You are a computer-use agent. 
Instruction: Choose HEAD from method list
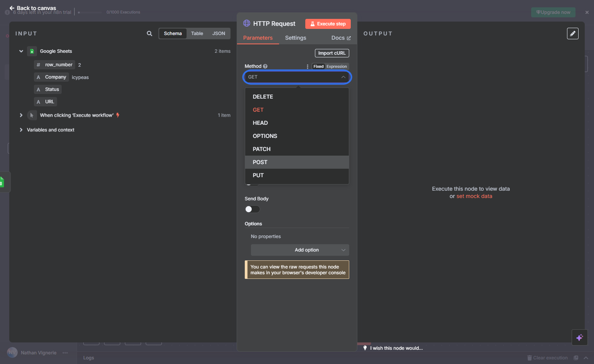[x=297, y=123]
